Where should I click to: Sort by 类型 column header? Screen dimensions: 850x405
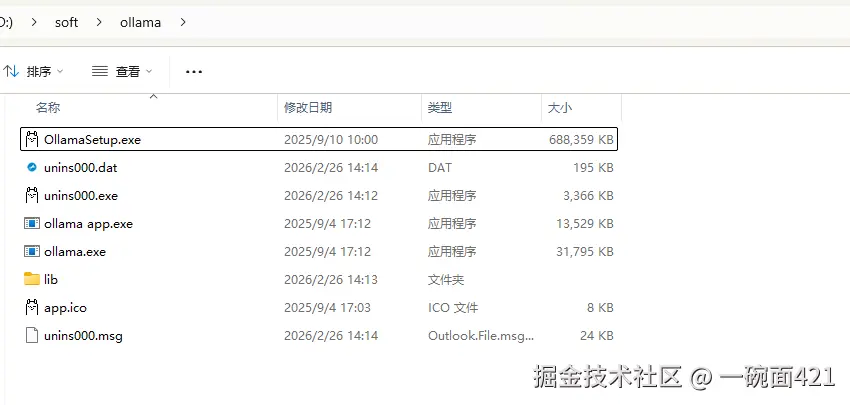[x=440, y=107]
